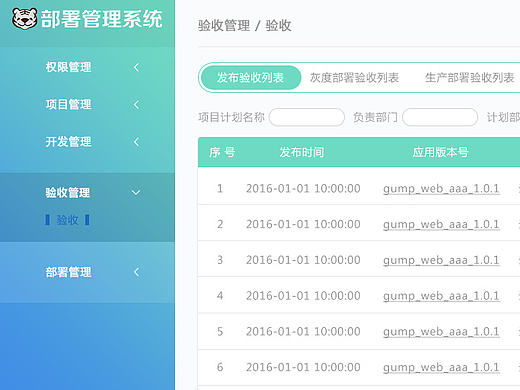
Task: Focus the 负责部门 input field
Action: click(x=440, y=117)
